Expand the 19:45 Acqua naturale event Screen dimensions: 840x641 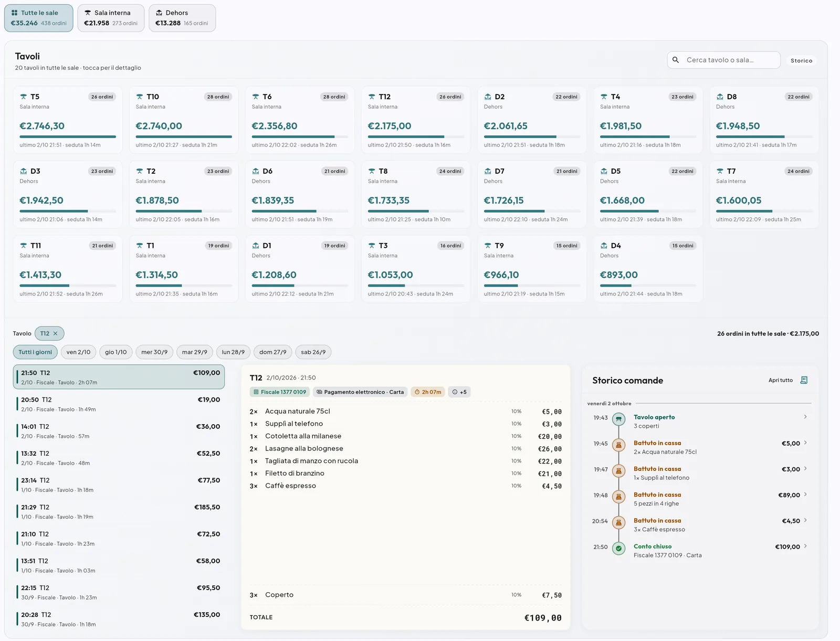coord(805,443)
